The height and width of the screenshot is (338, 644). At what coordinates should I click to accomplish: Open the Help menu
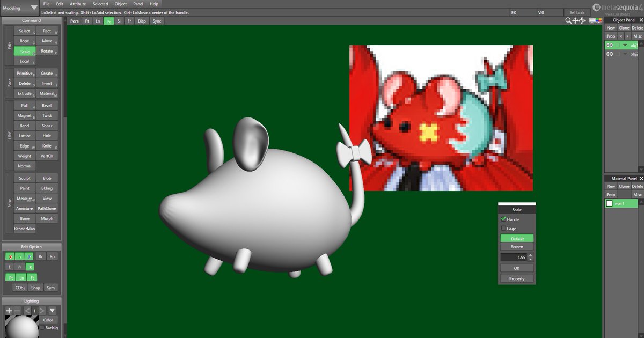coord(154,4)
